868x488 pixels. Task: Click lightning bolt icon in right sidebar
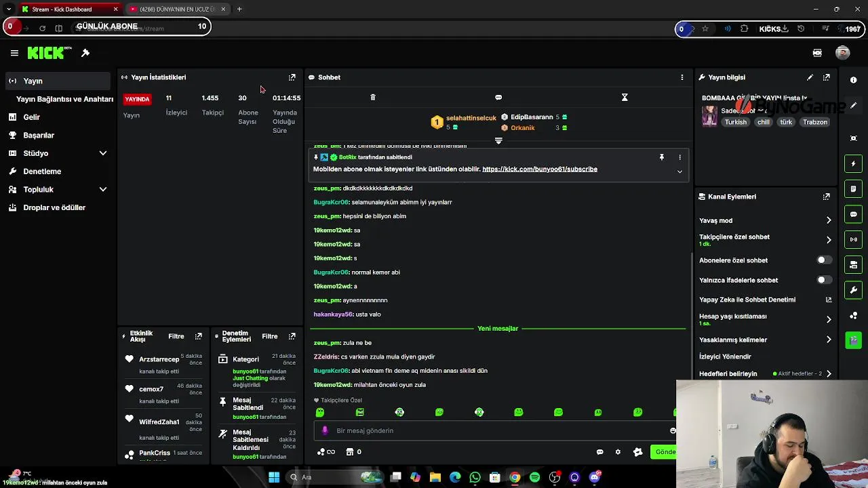pos(853,164)
